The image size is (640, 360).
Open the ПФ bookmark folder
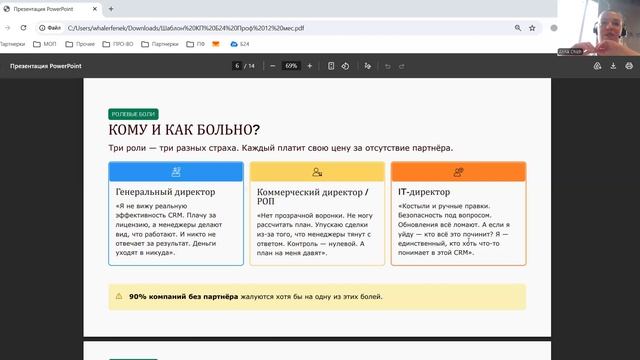196,44
